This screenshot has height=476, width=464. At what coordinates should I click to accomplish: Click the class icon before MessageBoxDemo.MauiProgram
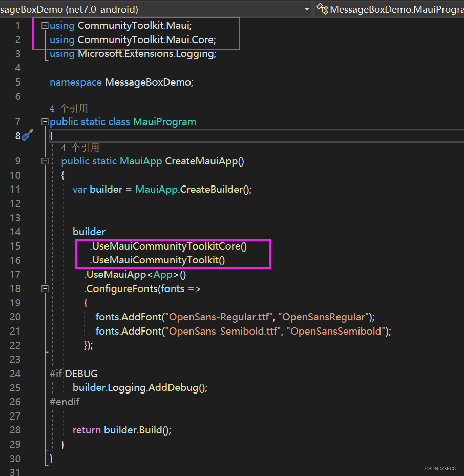tap(321, 9)
